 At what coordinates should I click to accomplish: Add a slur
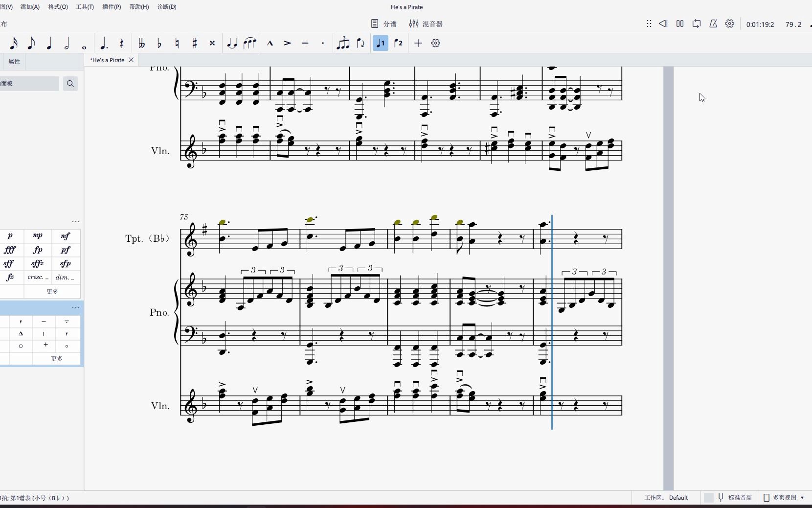(x=250, y=43)
